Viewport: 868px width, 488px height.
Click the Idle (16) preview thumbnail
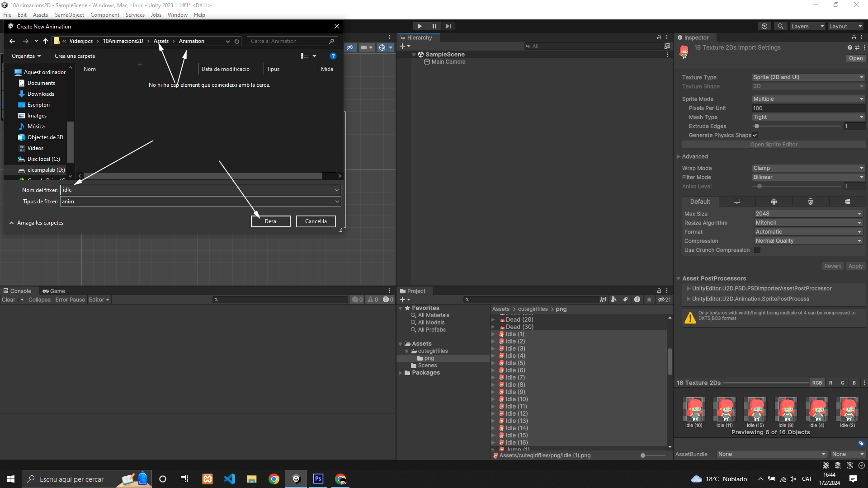pyautogui.click(x=693, y=410)
